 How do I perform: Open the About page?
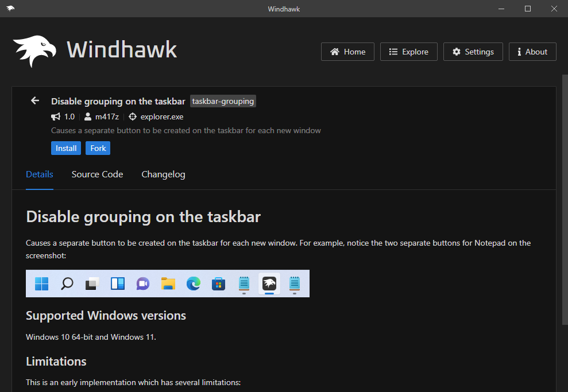pyautogui.click(x=532, y=52)
